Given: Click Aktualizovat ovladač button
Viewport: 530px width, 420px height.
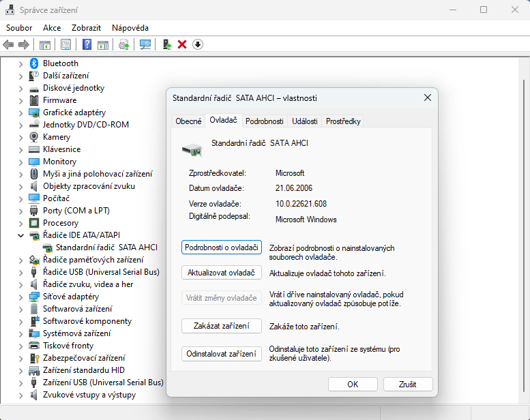Looking at the screenshot, I should click(x=222, y=273).
